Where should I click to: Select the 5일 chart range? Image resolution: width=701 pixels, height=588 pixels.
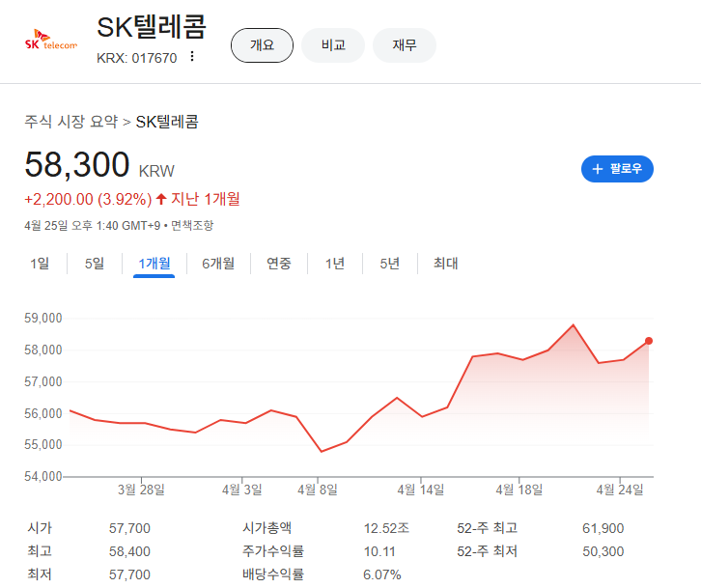tap(95, 264)
